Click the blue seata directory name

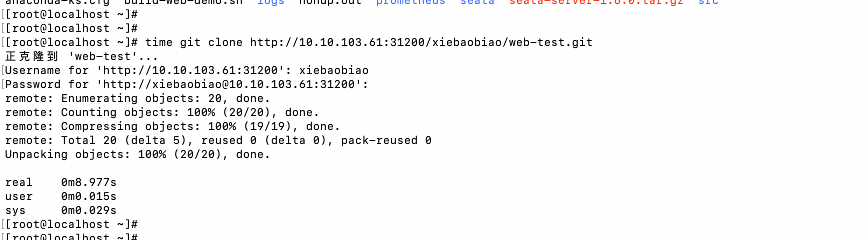477,2
